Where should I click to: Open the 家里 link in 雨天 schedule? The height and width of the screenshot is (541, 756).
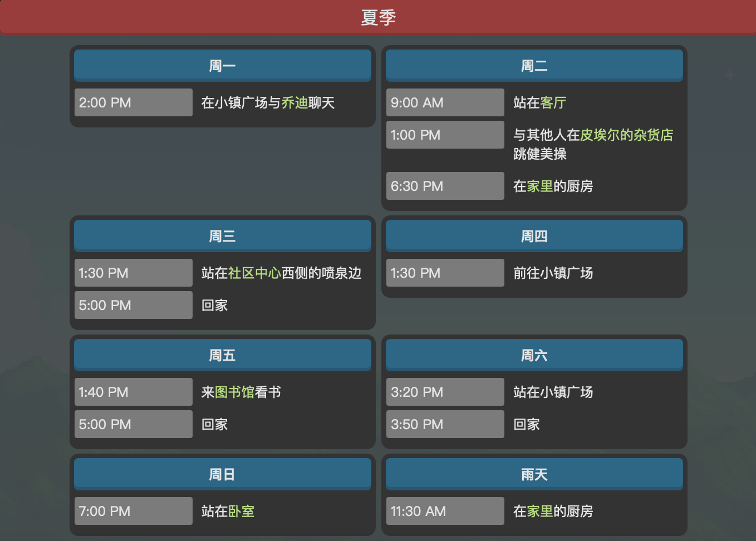click(x=540, y=512)
